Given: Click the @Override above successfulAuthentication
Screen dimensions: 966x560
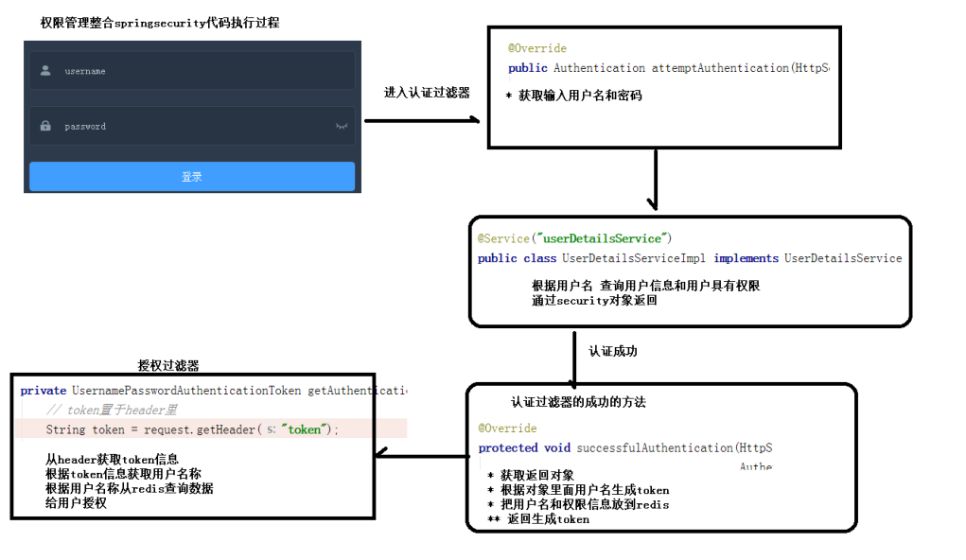Looking at the screenshot, I should [x=507, y=429].
